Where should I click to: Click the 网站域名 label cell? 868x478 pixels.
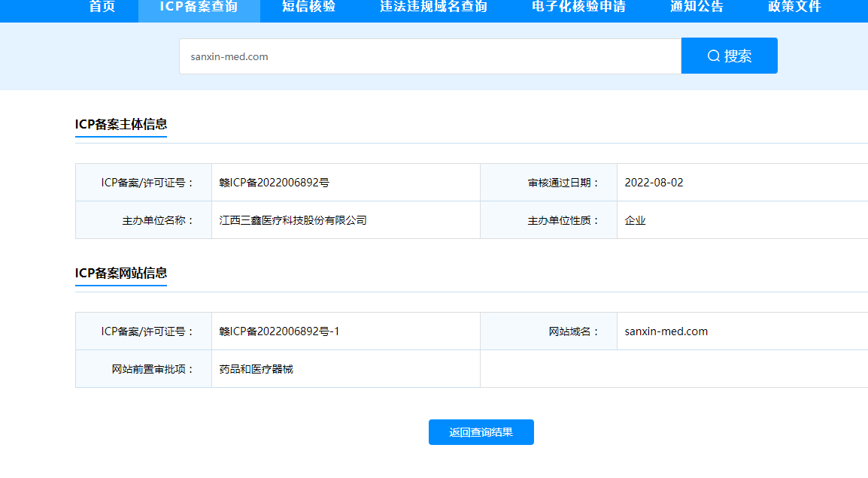pos(548,331)
